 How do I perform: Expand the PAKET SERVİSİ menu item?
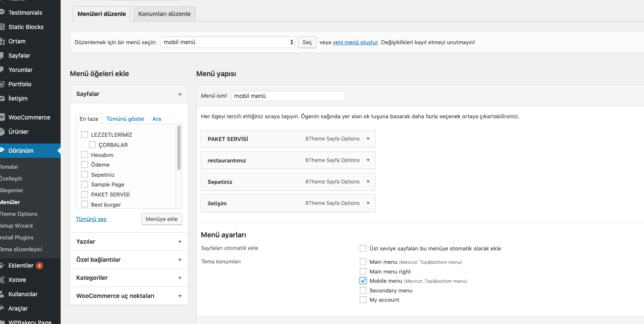pos(368,139)
